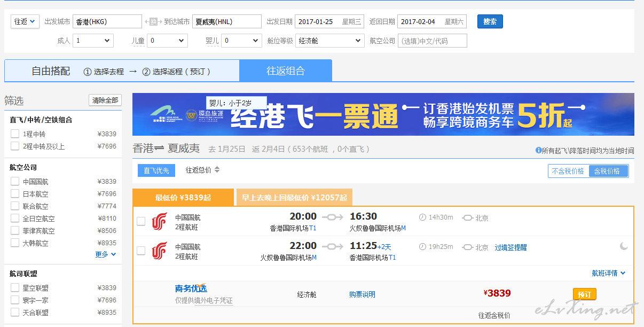Image resolution: width=644 pixels, height=327 pixels.
Task: Click the Air China logo on the 22:00 flight
Action: pyautogui.click(x=159, y=251)
